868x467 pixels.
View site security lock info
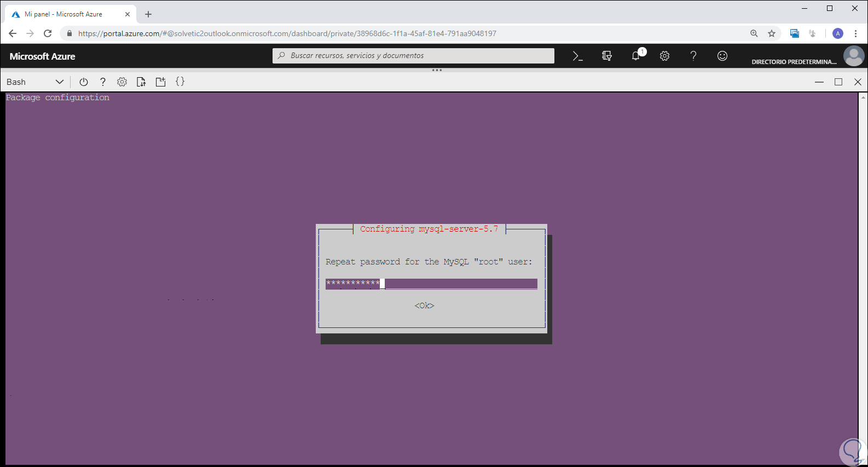click(70, 33)
